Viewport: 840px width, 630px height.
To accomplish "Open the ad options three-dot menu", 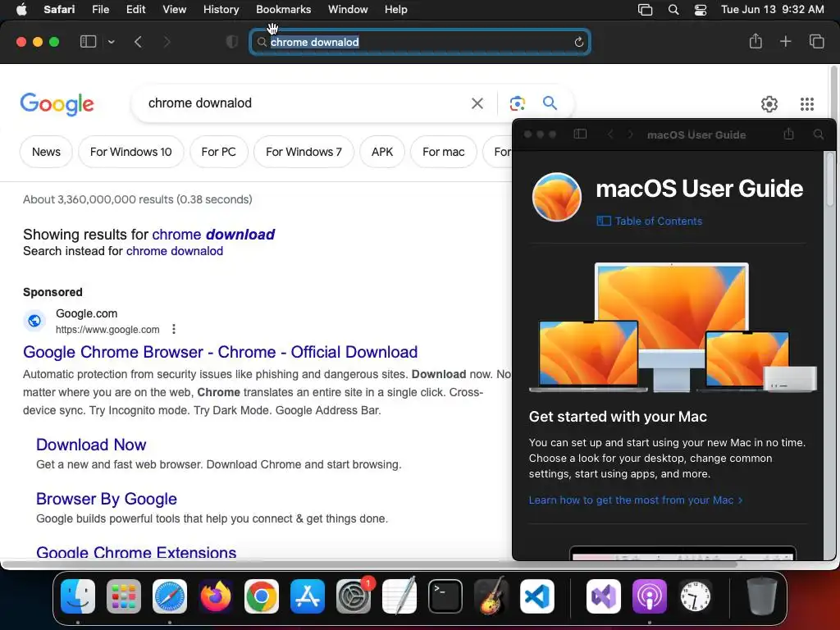I will coord(174,329).
